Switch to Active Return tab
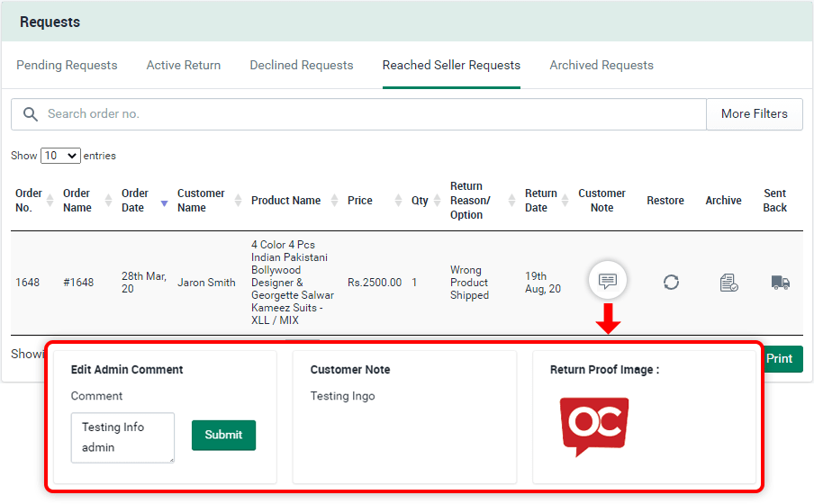This screenshot has width=814, height=504. tap(184, 66)
